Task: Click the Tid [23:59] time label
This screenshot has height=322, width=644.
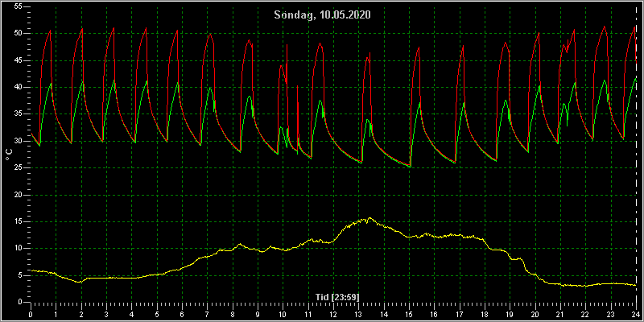Action: click(333, 296)
